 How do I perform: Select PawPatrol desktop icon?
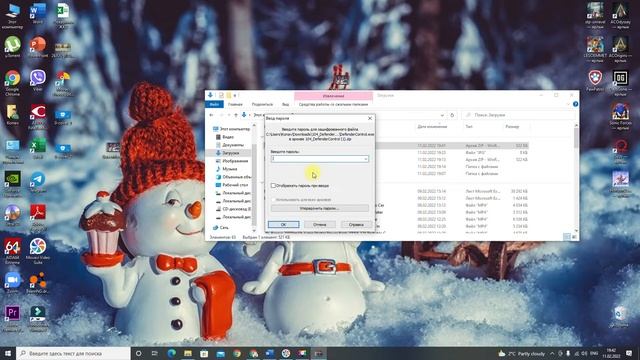pos(596,80)
